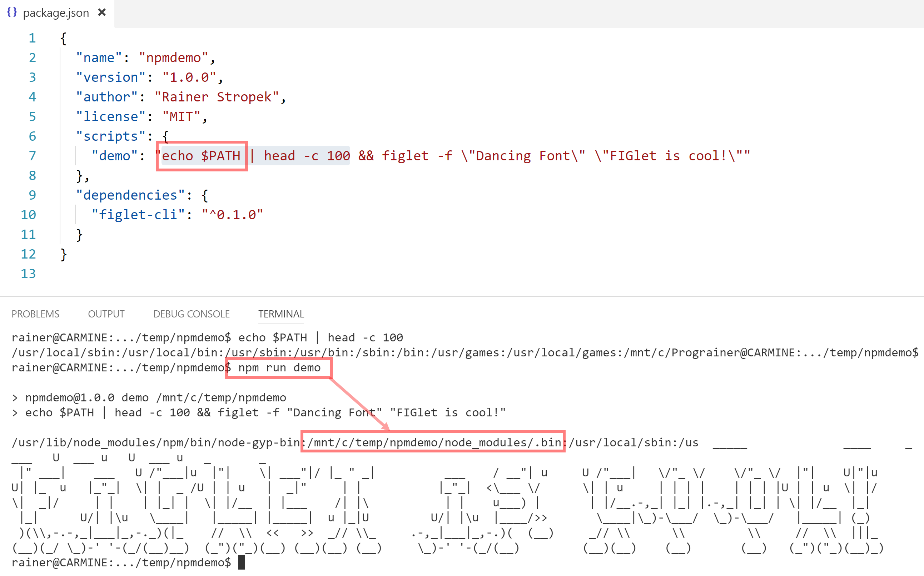Switch to the PROBLEMS panel tab

pos(35,314)
